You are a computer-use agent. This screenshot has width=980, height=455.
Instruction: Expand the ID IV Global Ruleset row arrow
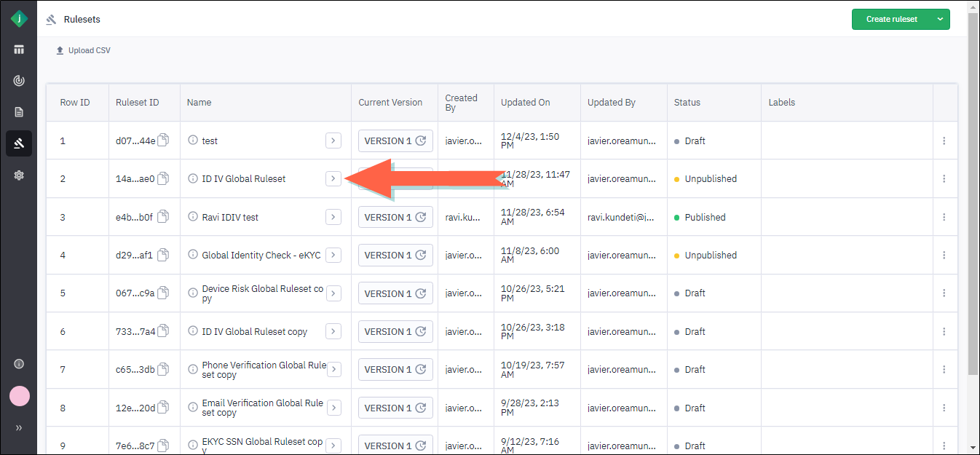point(333,178)
